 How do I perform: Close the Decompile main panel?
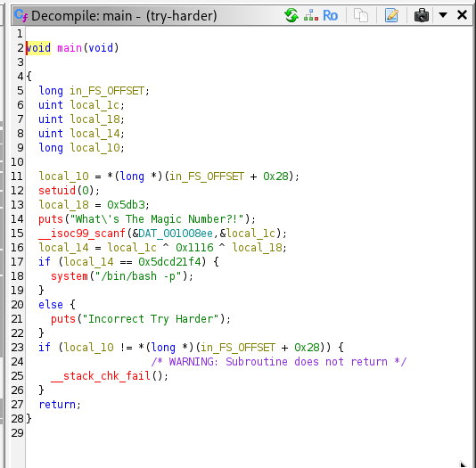[x=462, y=14]
